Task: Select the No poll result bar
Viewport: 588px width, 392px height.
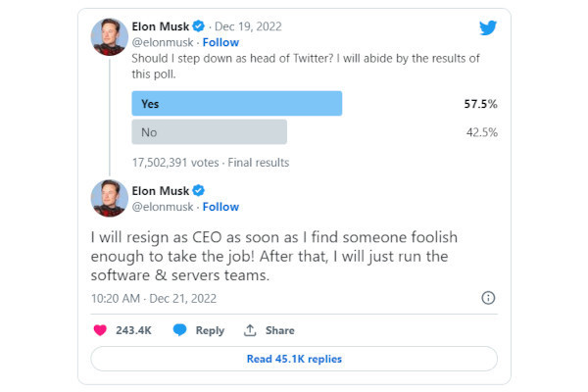Action: pos(210,132)
